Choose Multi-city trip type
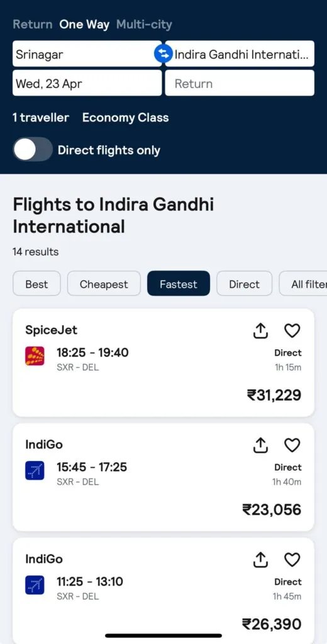327x644 pixels. point(144,25)
